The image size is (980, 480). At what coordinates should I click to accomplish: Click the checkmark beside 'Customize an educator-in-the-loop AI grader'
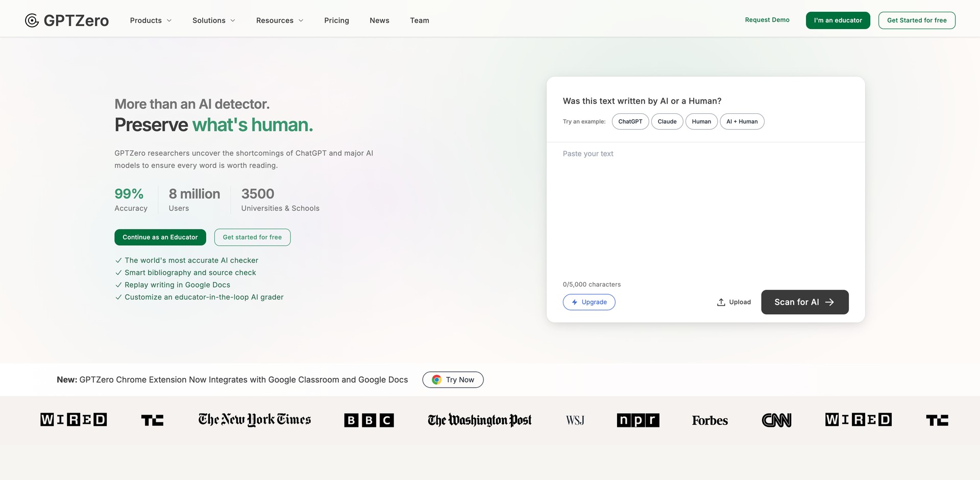pyautogui.click(x=118, y=297)
